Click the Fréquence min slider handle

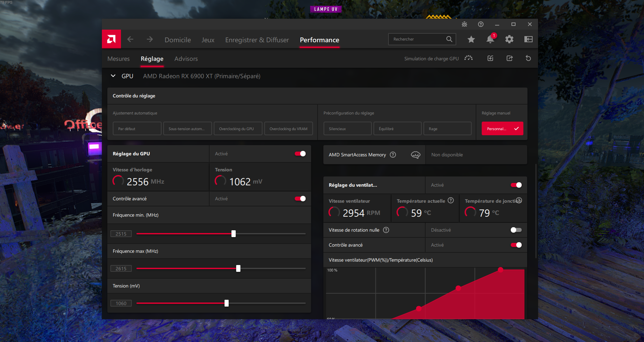click(233, 234)
